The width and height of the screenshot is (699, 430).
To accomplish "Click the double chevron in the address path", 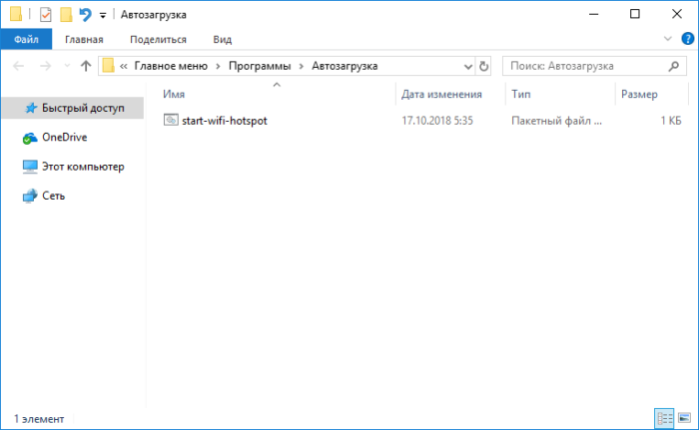I will (123, 66).
